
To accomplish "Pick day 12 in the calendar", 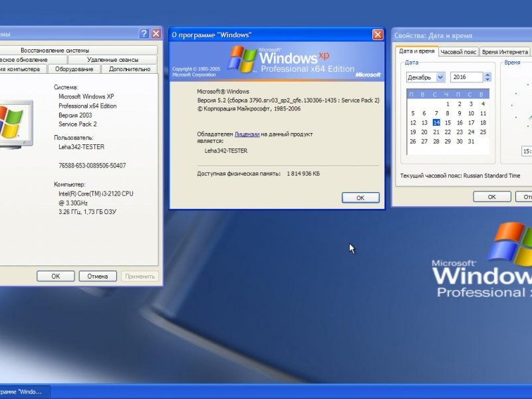I will (413, 122).
